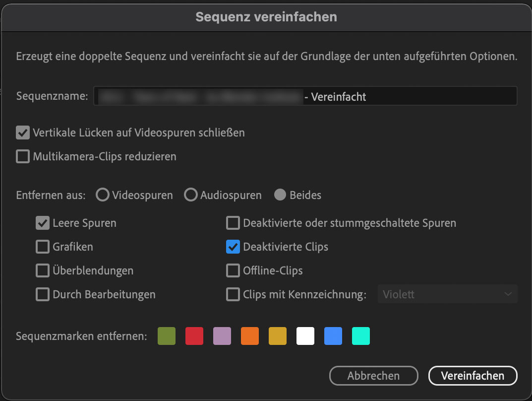The image size is (532, 401).
Task: Disable closing vertical gaps on video tracks
Action: (23, 133)
